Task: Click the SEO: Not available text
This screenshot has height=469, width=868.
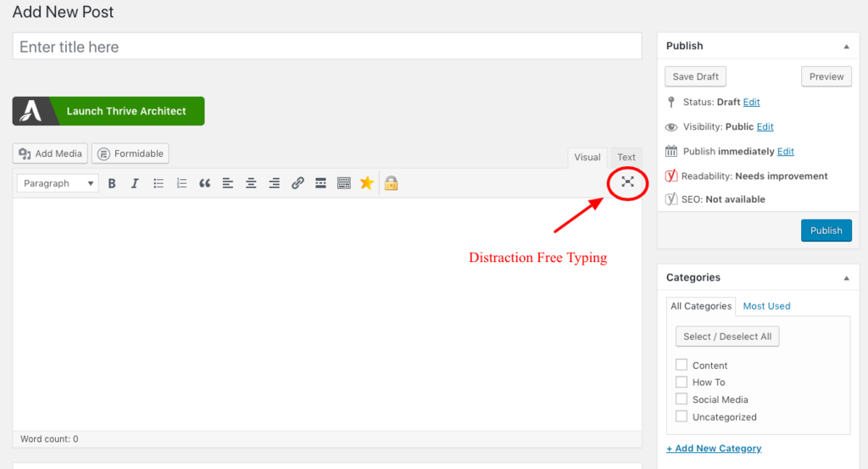Action: (x=723, y=199)
